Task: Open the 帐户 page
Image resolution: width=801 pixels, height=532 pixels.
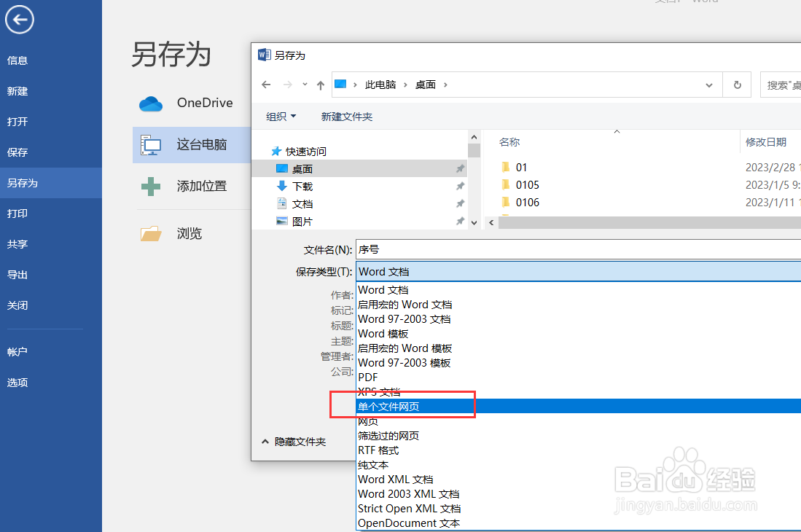Action: click(x=17, y=352)
